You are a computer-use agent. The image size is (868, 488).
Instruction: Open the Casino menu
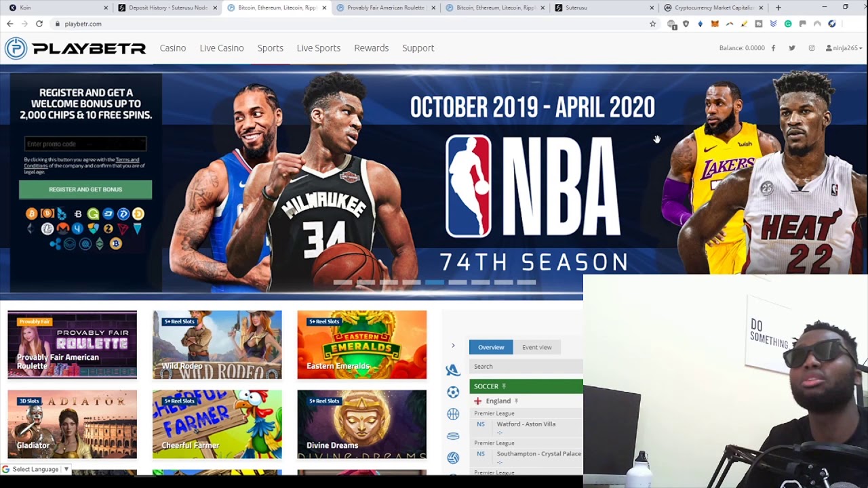pos(173,48)
